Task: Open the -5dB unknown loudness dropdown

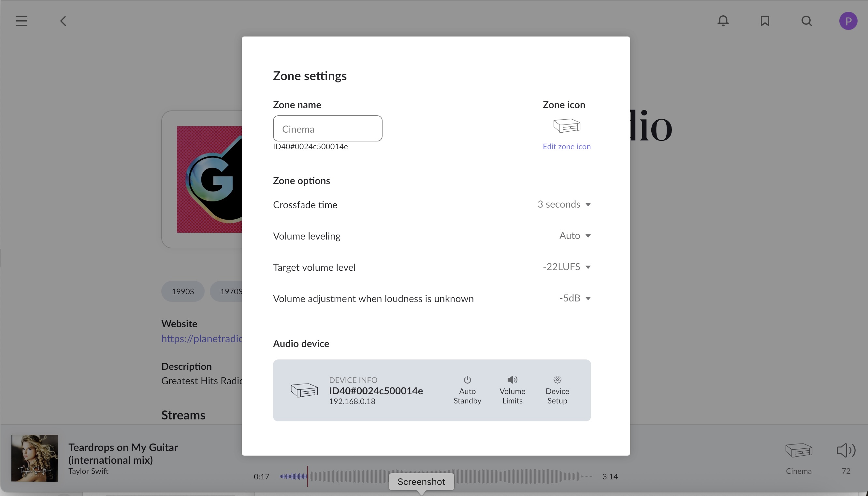Action: click(575, 299)
